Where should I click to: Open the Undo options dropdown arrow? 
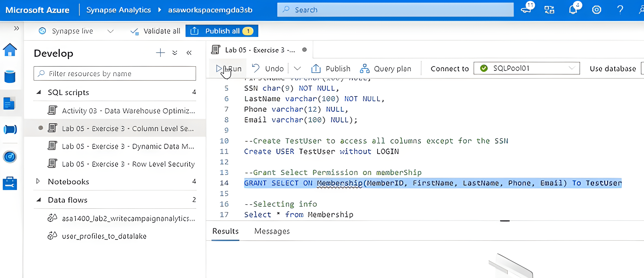[297, 69]
